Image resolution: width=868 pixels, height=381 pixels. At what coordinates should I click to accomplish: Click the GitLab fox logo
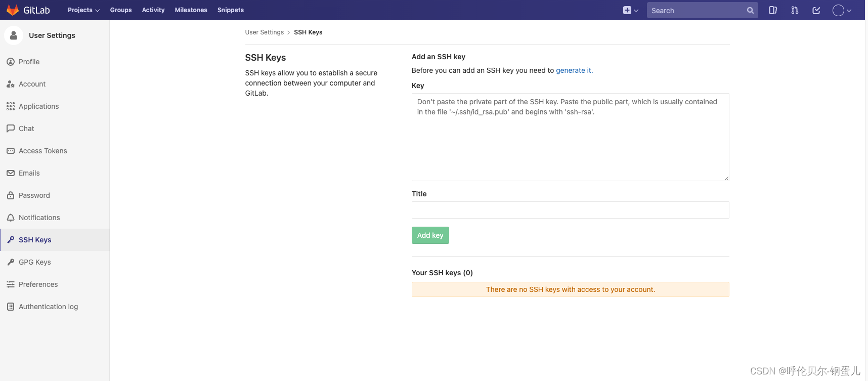click(x=13, y=10)
